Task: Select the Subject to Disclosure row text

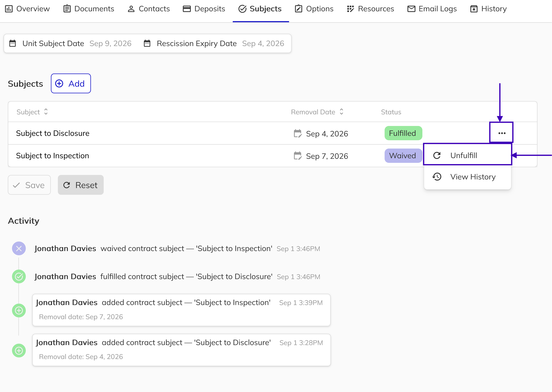Action: pos(53,133)
